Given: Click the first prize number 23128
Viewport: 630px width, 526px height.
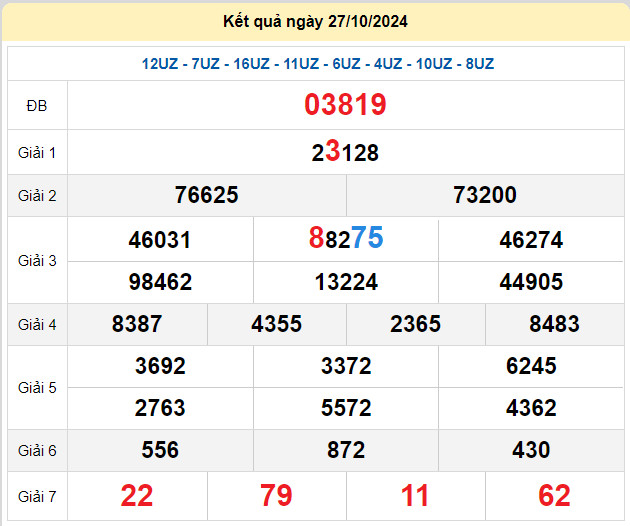Looking at the screenshot, I should (345, 152).
